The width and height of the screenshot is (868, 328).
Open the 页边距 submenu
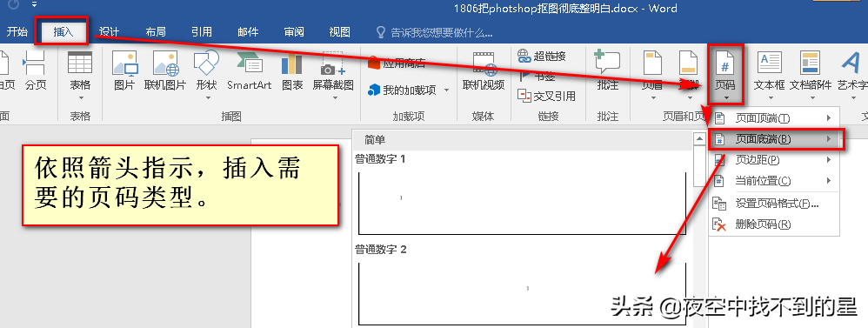[774, 160]
